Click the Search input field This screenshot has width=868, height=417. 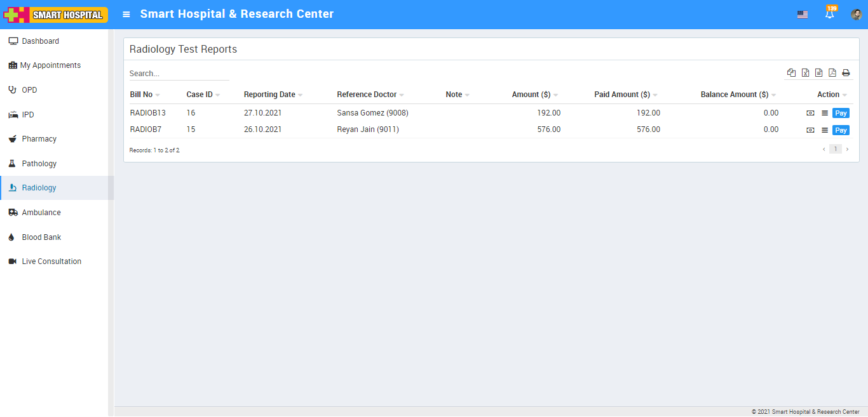pyautogui.click(x=179, y=74)
